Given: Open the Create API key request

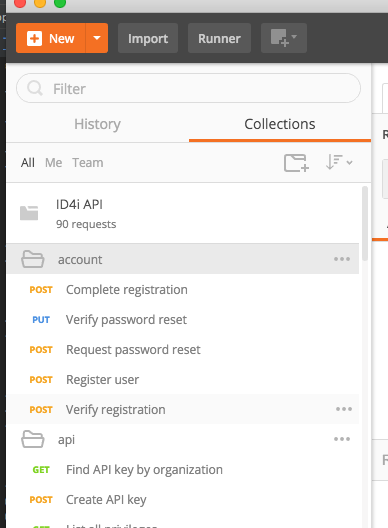Looking at the screenshot, I should pos(183,499).
